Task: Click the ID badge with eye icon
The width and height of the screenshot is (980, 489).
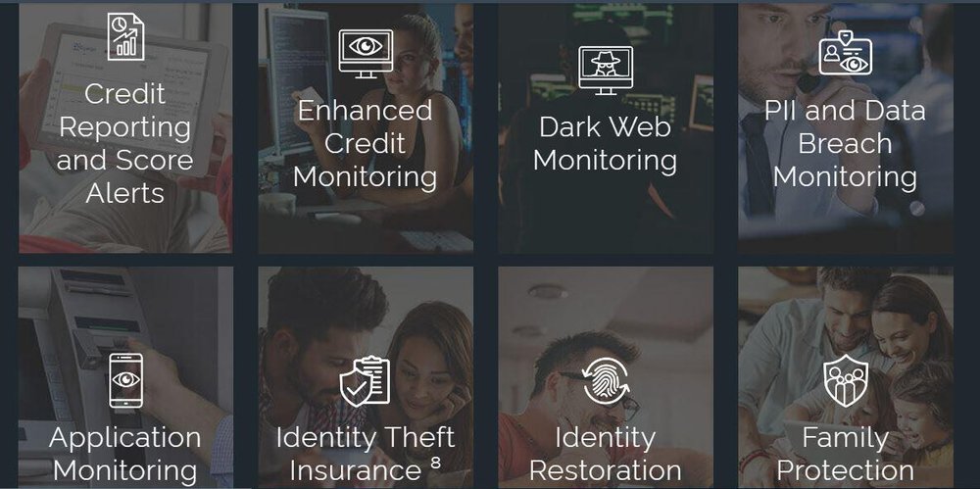Action: tap(845, 53)
